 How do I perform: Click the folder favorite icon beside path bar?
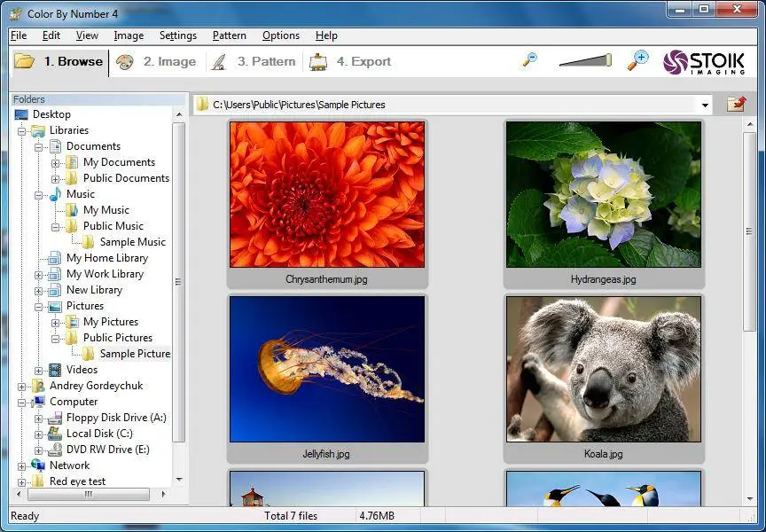(736, 104)
